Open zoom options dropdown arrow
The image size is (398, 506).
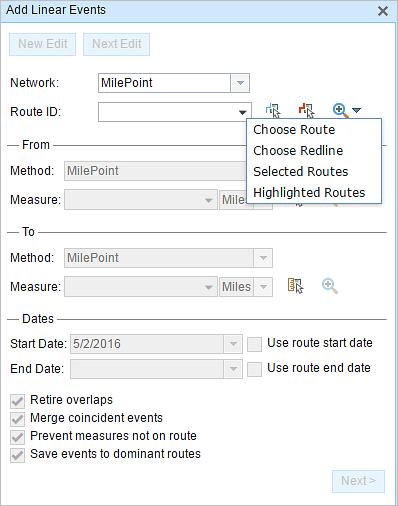[x=357, y=110]
